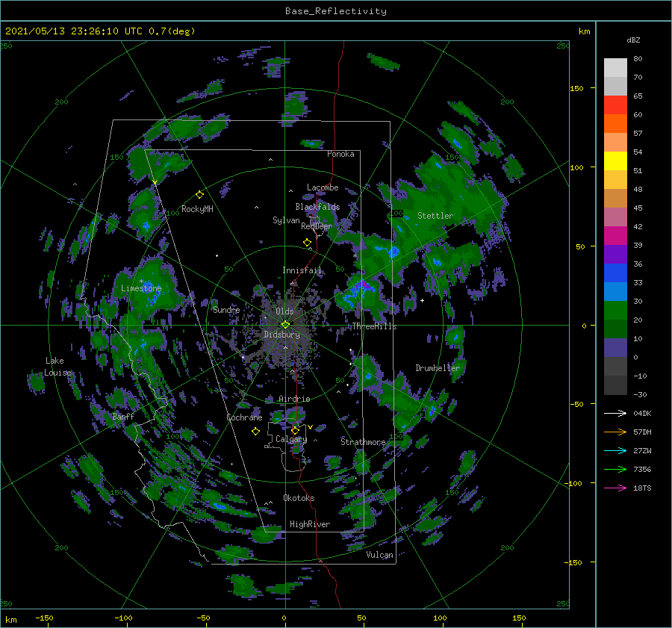Click the Louise label under Lake
The image size is (672, 628).
tap(57, 373)
